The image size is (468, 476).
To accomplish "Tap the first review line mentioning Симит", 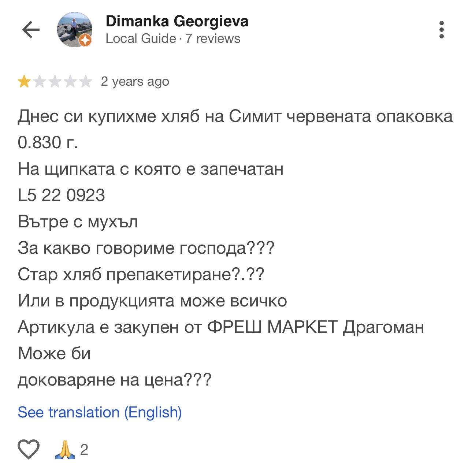I will 235,116.
